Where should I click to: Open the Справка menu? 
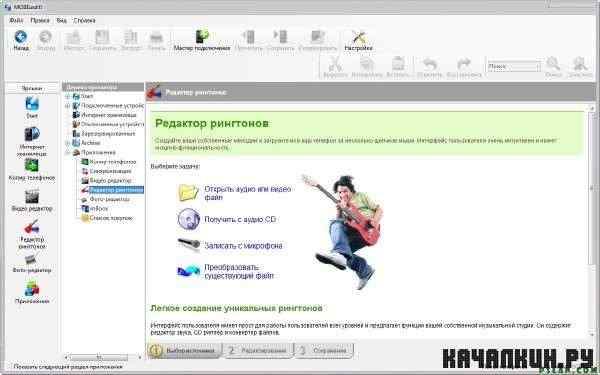[x=84, y=20]
